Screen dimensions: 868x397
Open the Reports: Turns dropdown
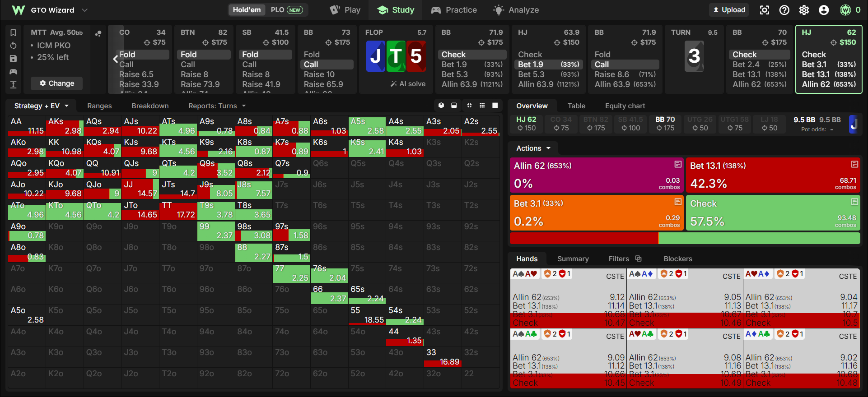[217, 106]
